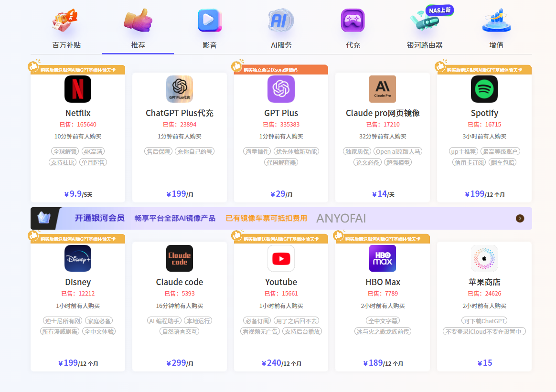Click the Netflix promo ribbon 购买后赠送 banner

(x=77, y=70)
